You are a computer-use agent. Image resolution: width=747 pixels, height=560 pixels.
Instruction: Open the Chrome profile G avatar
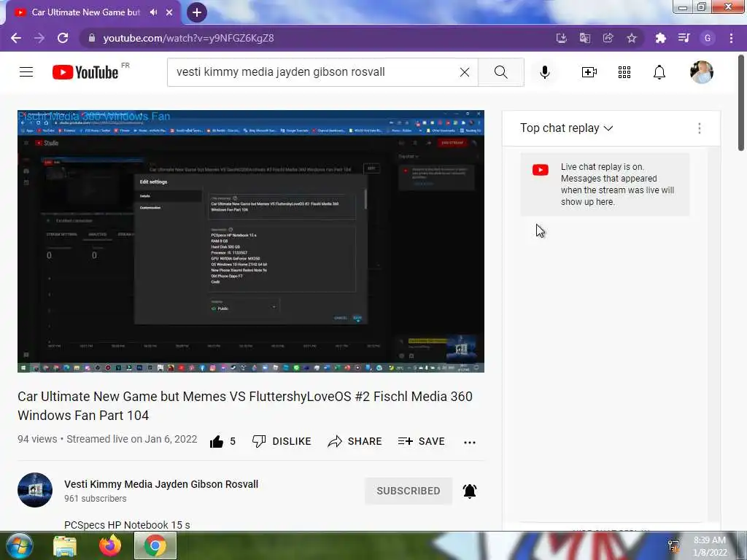[x=708, y=38]
